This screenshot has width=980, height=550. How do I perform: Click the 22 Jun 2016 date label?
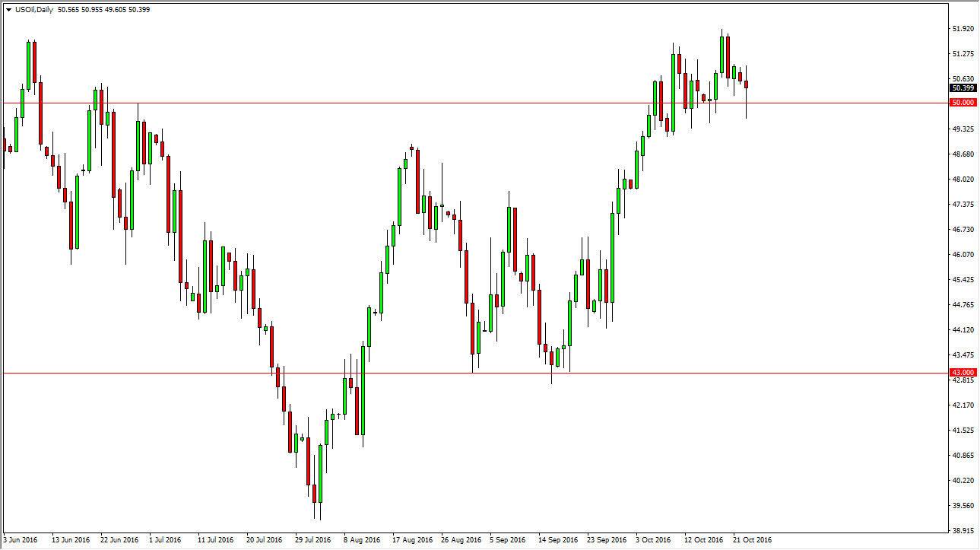[x=119, y=540]
